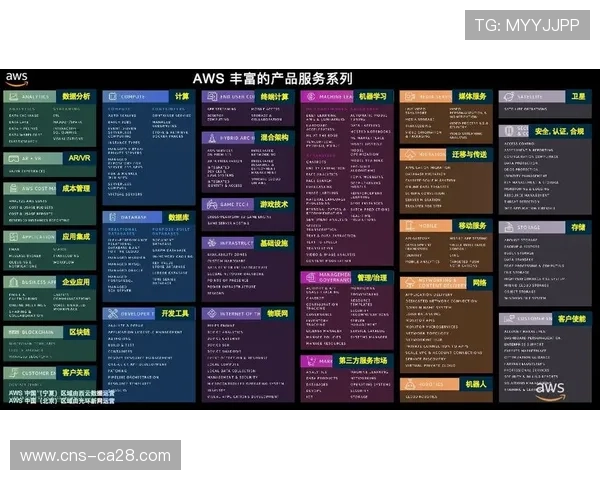The image size is (600, 480).
Task: Click the Application Integration icon
Action: pyautogui.click(x=13, y=237)
